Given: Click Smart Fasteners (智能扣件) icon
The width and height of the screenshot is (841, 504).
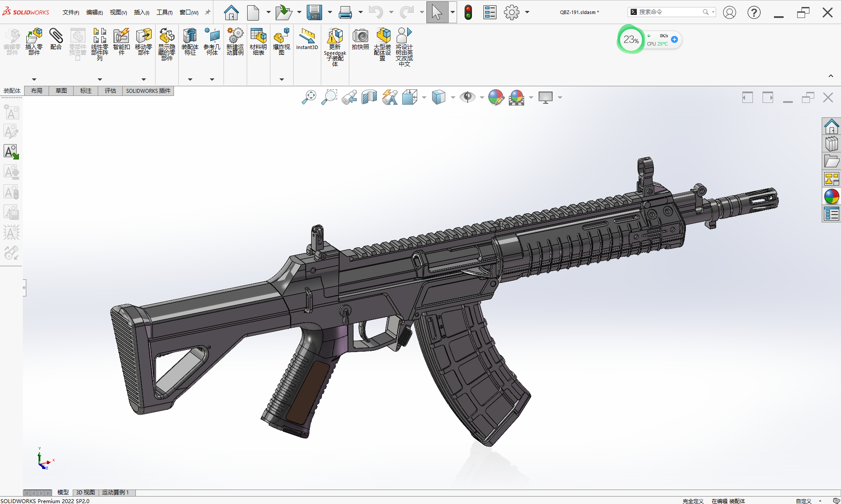Looking at the screenshot, I should tap(121, 36).
